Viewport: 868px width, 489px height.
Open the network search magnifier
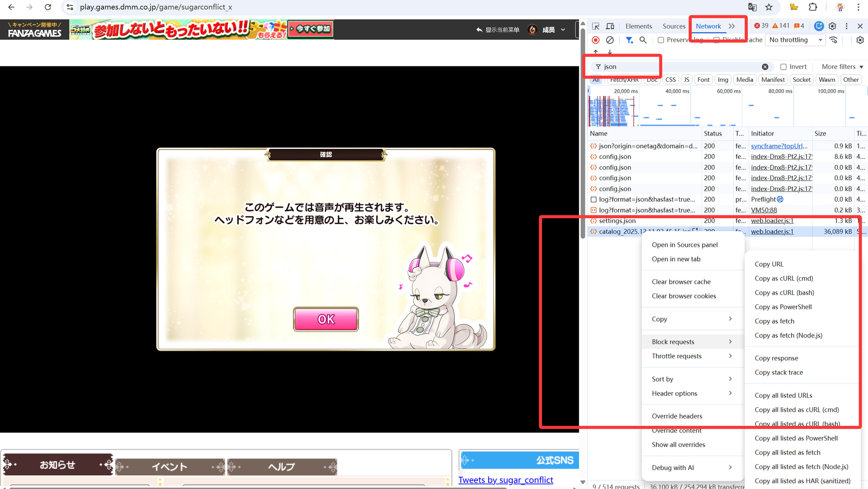pos(643,40)
